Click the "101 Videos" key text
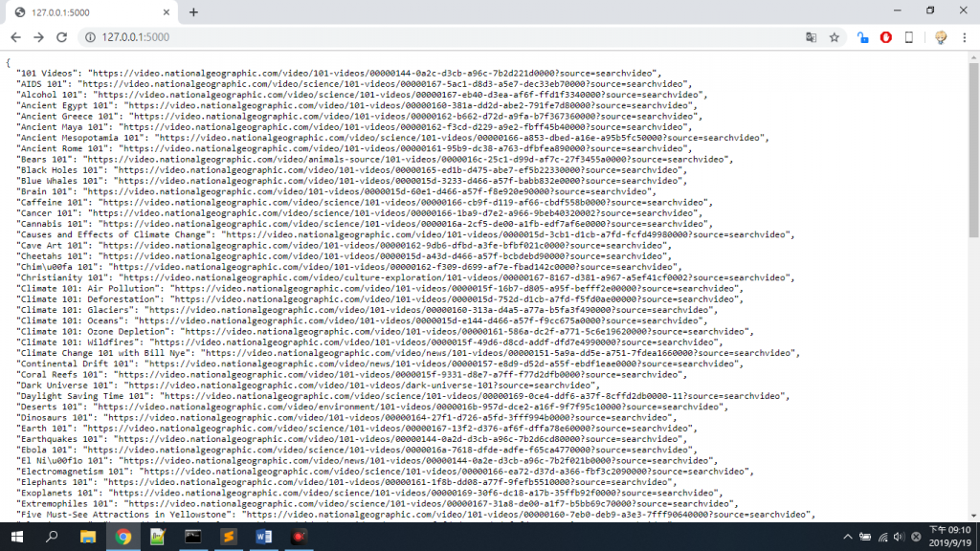 tap(50, 73)
